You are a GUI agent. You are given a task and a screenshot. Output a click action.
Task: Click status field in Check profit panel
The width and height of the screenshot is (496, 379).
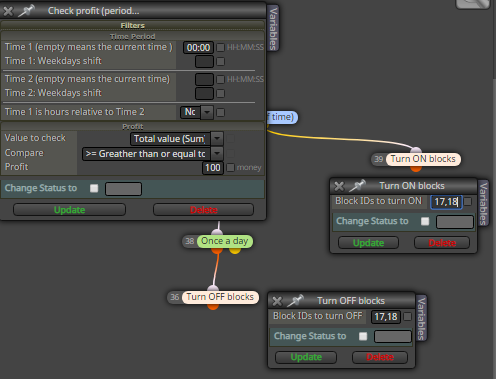pos(123,189)
